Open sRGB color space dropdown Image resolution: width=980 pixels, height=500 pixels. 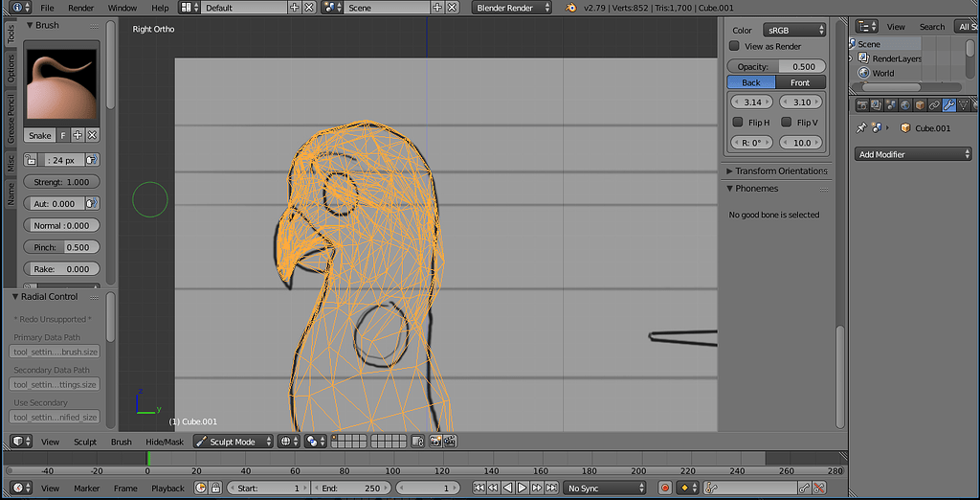click(794, 30)
